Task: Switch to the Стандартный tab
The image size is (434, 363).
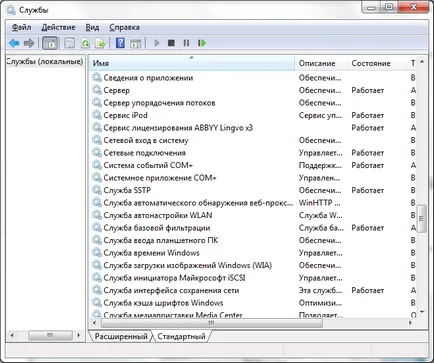Action: pyautogui.click(x=181, y=336)
